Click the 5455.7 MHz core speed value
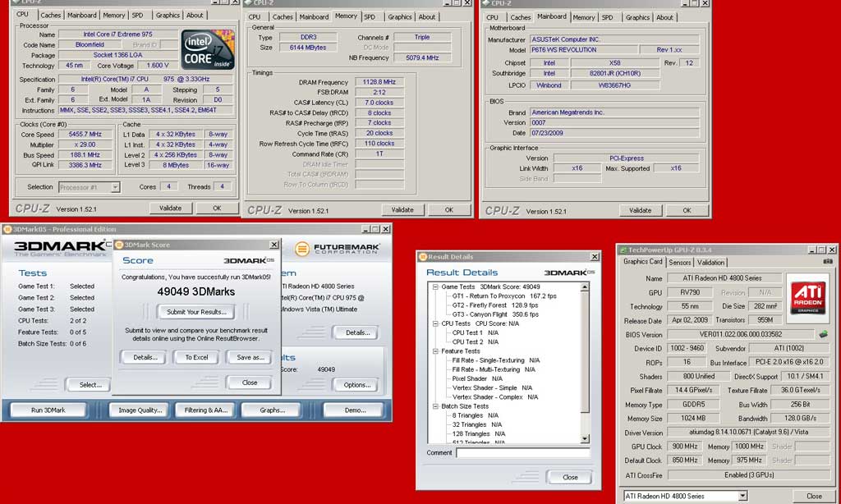The image size is (841, 504). (x=85, y=135)
